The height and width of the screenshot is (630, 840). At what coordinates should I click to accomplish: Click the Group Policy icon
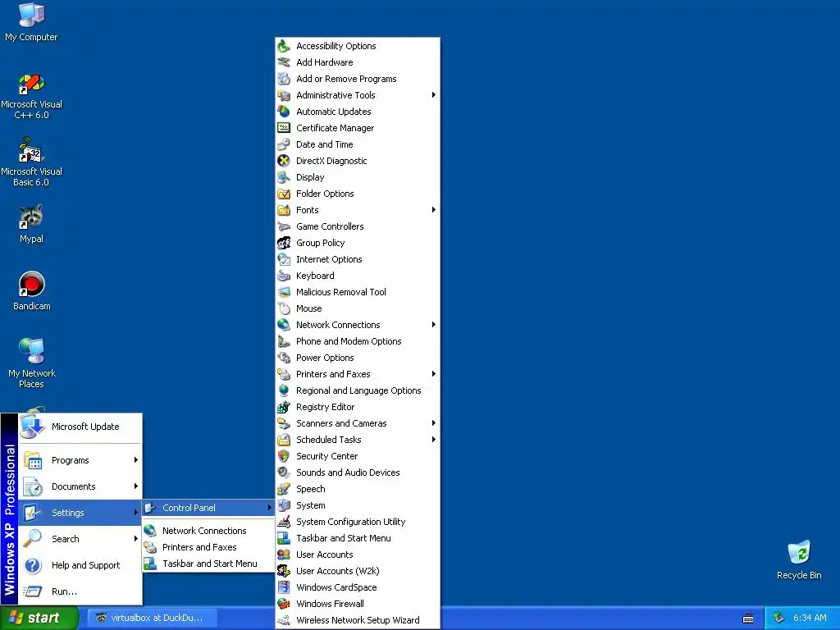tap(284, 243)
